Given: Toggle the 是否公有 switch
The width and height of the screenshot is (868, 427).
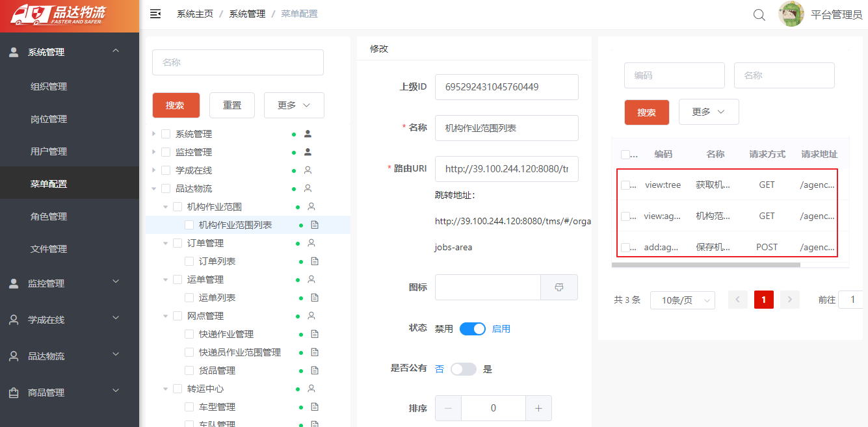Looking at the screenshot, I should [x=464, y=369].
